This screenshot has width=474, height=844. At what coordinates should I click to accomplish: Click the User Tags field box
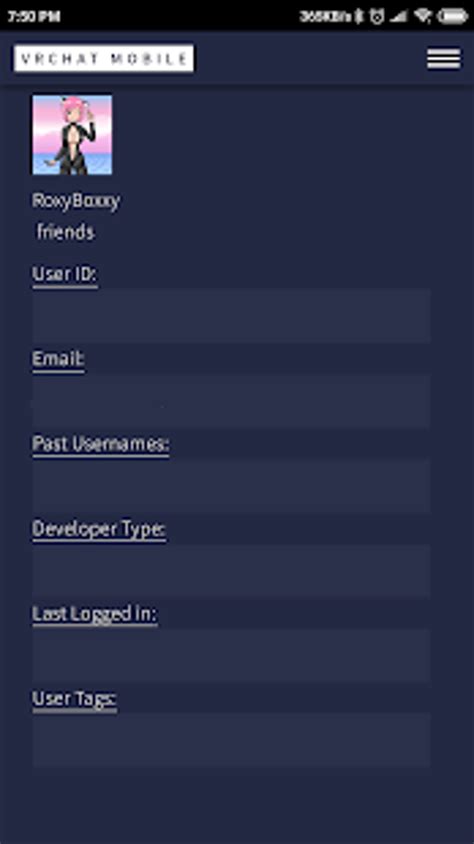click(x=231, y=740)
